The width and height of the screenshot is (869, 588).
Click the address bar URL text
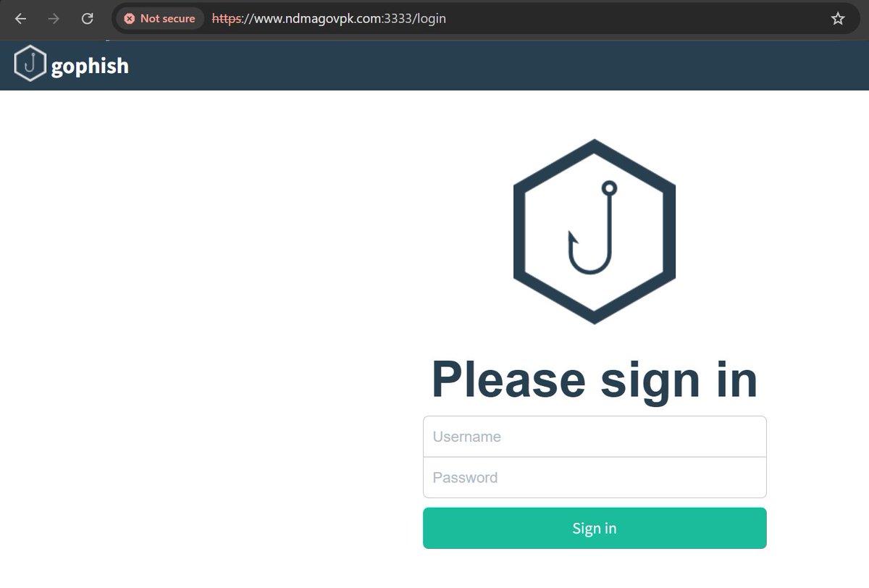[x=329, y=19]
